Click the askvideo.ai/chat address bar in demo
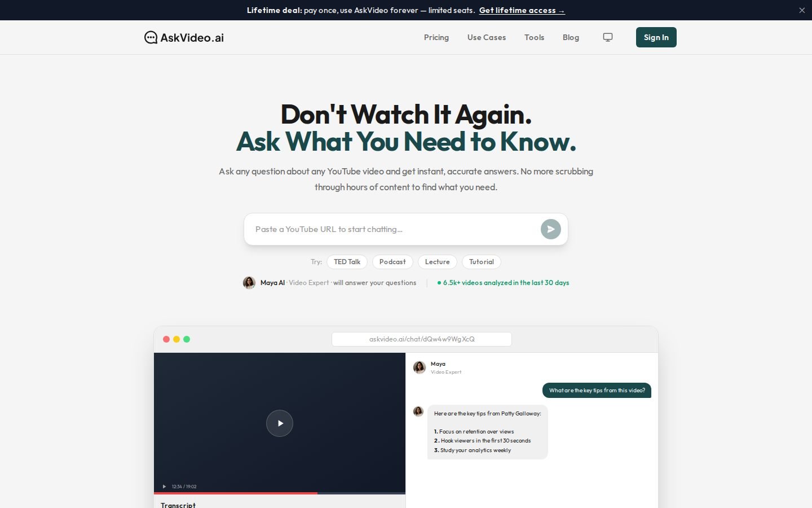 [x=422, y=339]
